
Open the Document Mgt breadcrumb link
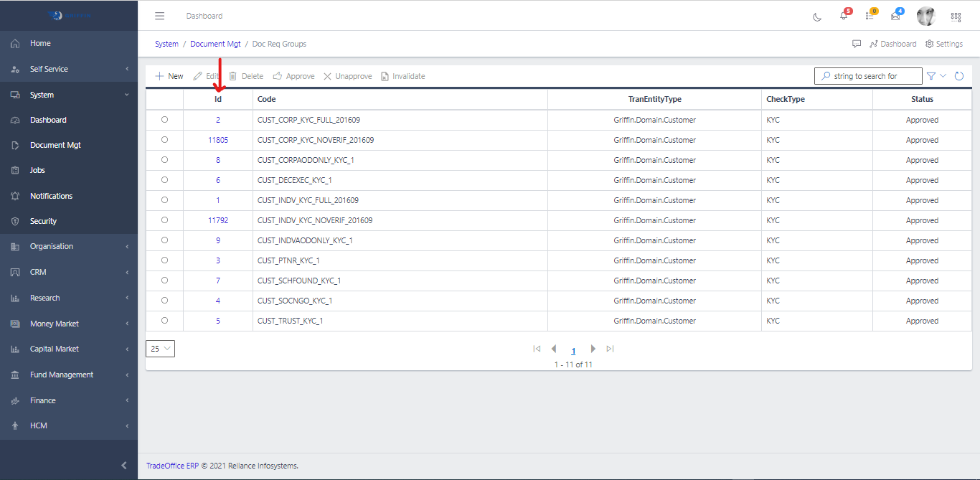[215, 44]
